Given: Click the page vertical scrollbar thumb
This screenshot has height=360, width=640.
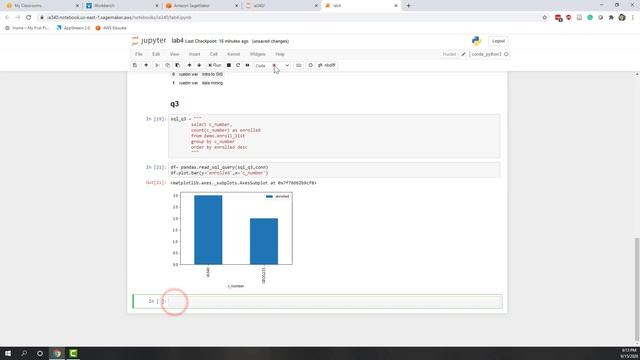Looking at the screenshot, I should [x=637, y=289].
